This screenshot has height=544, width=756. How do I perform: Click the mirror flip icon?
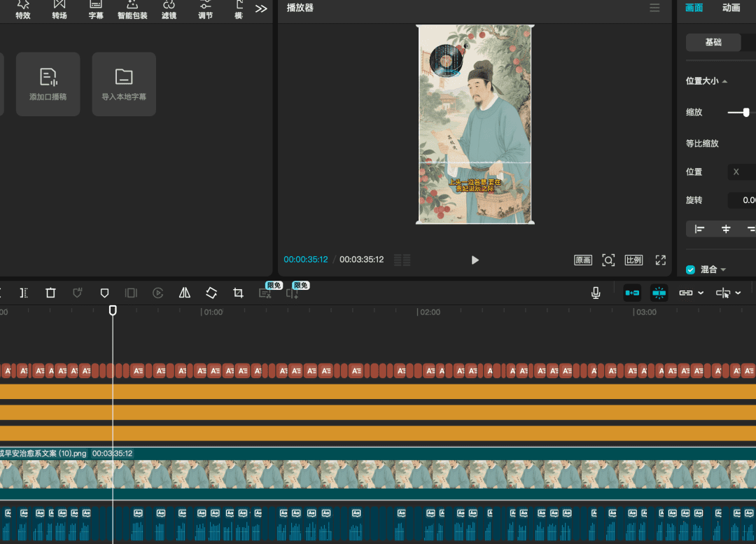[185, 293]
